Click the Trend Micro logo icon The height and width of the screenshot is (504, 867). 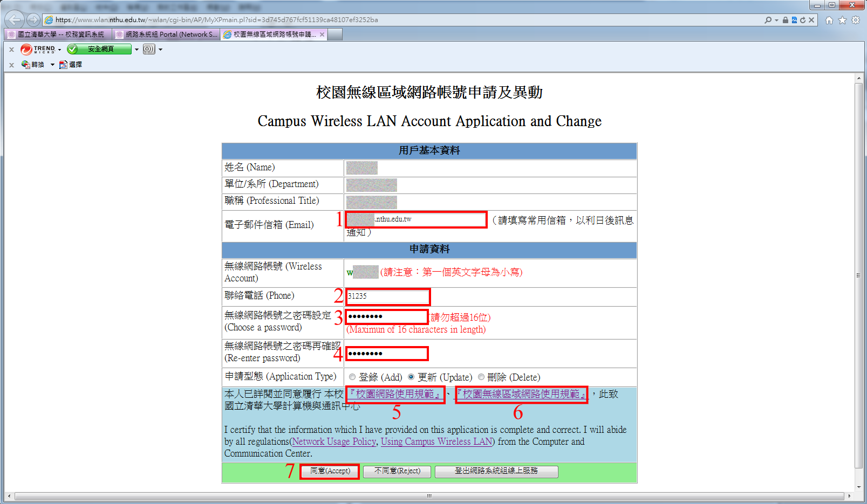click(26, 49)
